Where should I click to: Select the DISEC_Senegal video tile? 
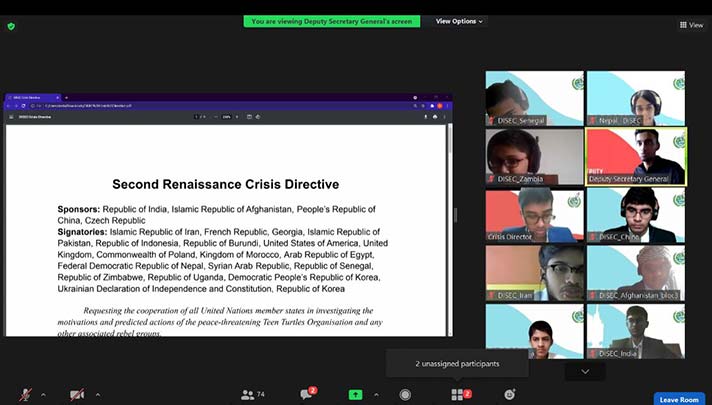[534, 98]
